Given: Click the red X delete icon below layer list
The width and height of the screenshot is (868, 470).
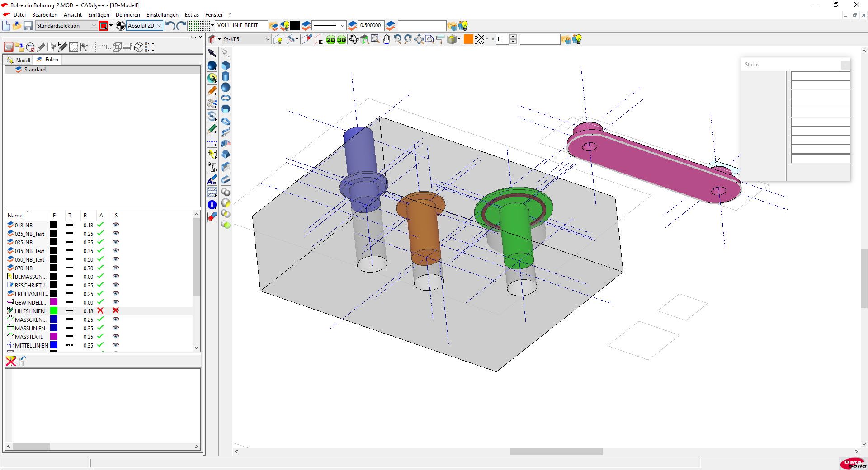Looking at the screenshot, I should (x=11, y=361).
